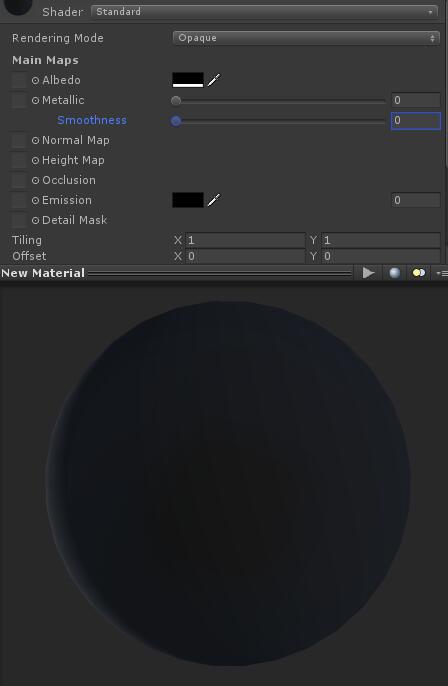Click the Emission texture slot
Viewport: 448px width, 686px height.
[19, 200]
